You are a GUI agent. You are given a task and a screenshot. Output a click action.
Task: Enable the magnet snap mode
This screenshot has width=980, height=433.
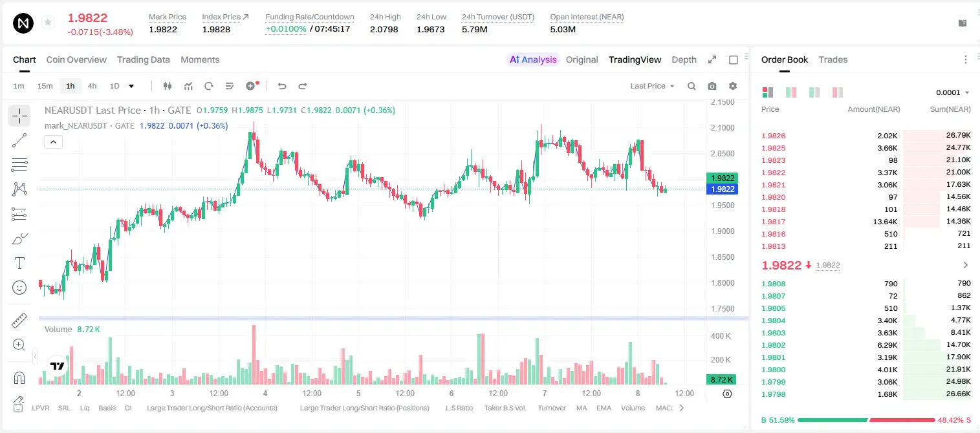point(19,377)
